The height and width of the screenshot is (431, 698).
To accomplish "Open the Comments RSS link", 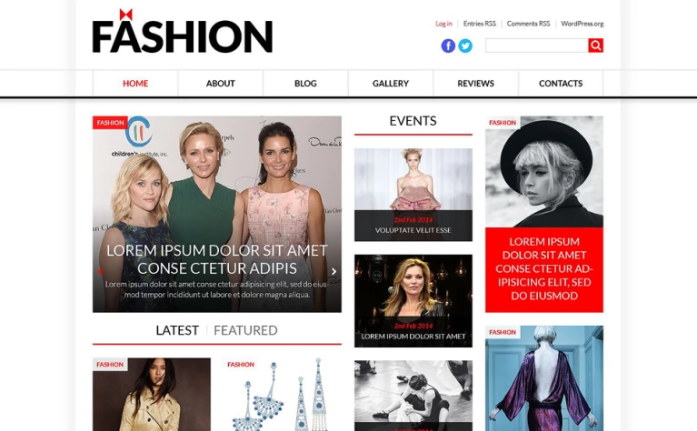I will click(x=528, y=24).
